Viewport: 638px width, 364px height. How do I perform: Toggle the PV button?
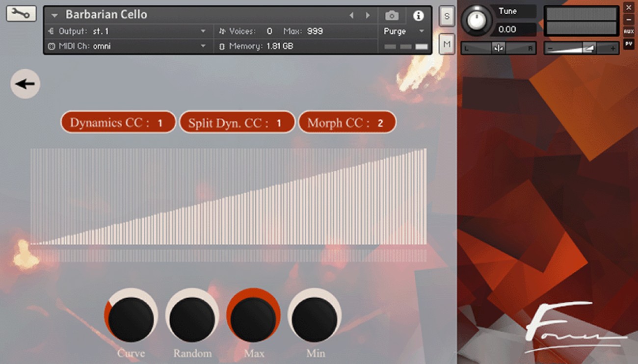coord(628,44)
